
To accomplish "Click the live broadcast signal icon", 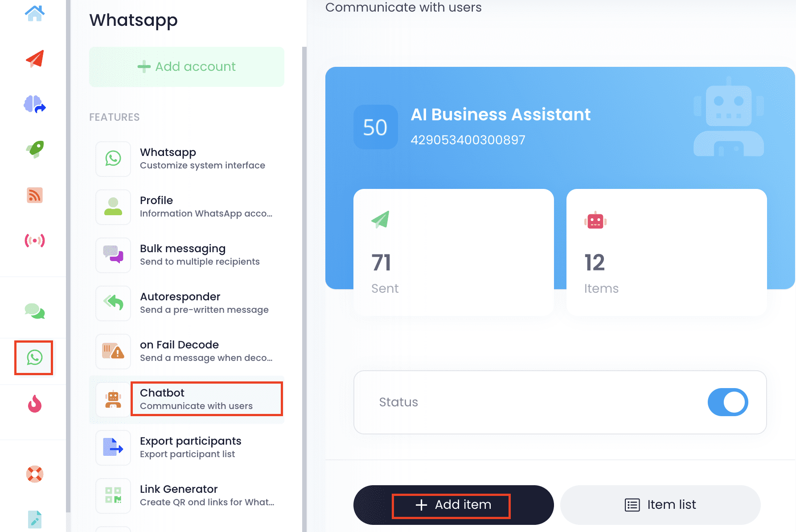I will [x=34, y=241].
